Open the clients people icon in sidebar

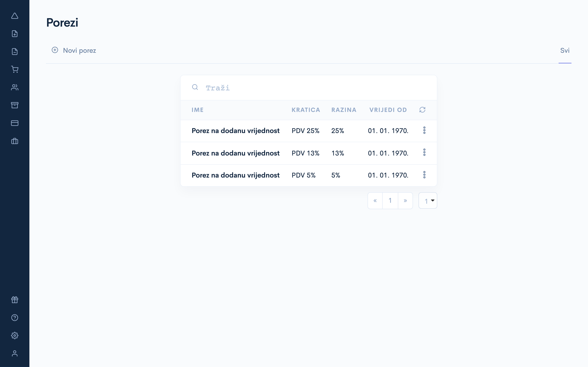click(x=14, y=87)
